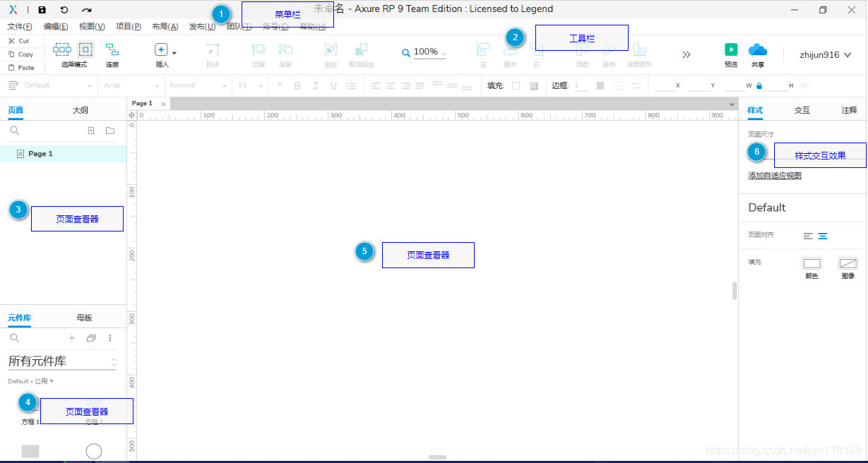Open the zhijun916 account dropdown

pyautogui.click(x=825, y=54)
